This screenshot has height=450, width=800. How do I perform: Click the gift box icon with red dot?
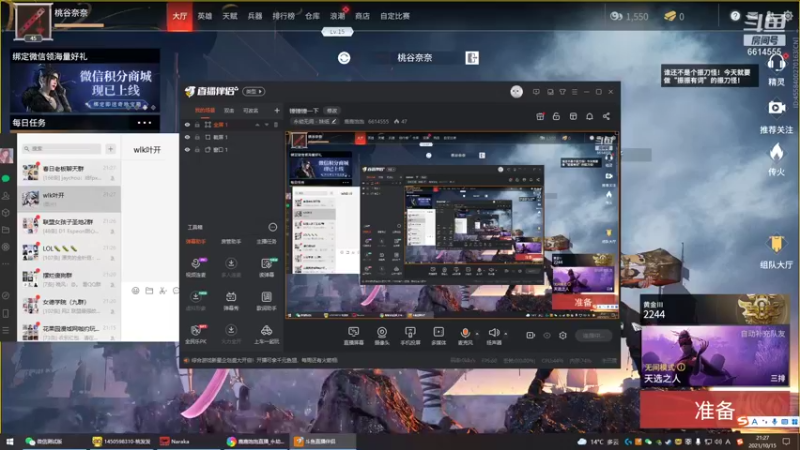pos(540,116)
